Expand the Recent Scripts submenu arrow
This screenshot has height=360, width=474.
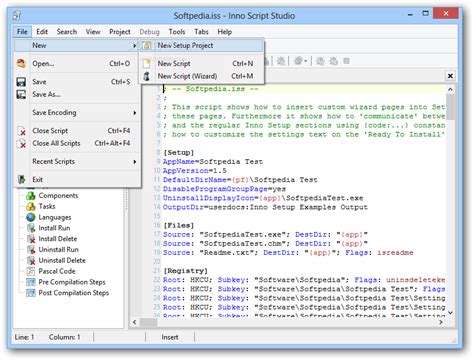click(135, 162)
